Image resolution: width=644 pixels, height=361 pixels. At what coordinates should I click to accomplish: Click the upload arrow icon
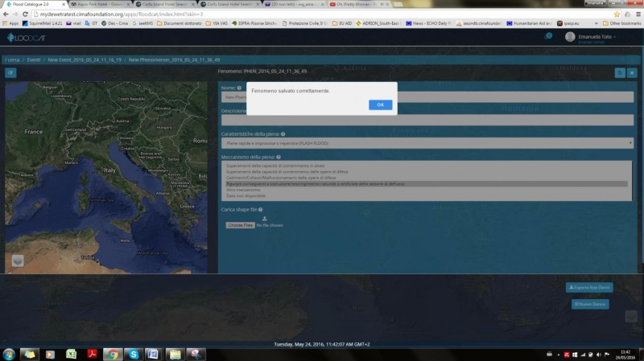click(265, 219)
